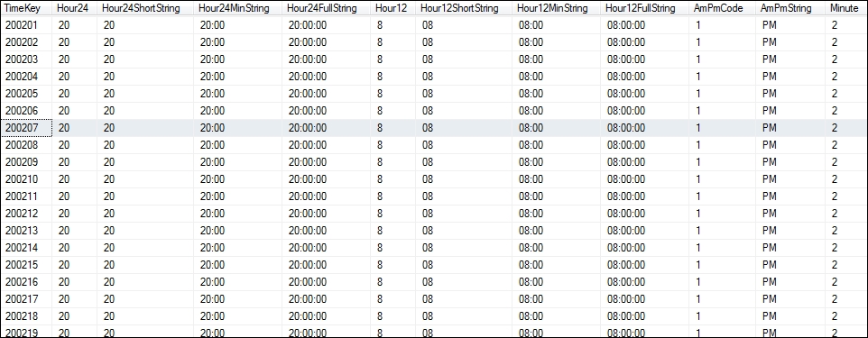This screenshot has width=868, height=338.
Task: Select the TimeKey cell 200201
Action: (26, 25)
